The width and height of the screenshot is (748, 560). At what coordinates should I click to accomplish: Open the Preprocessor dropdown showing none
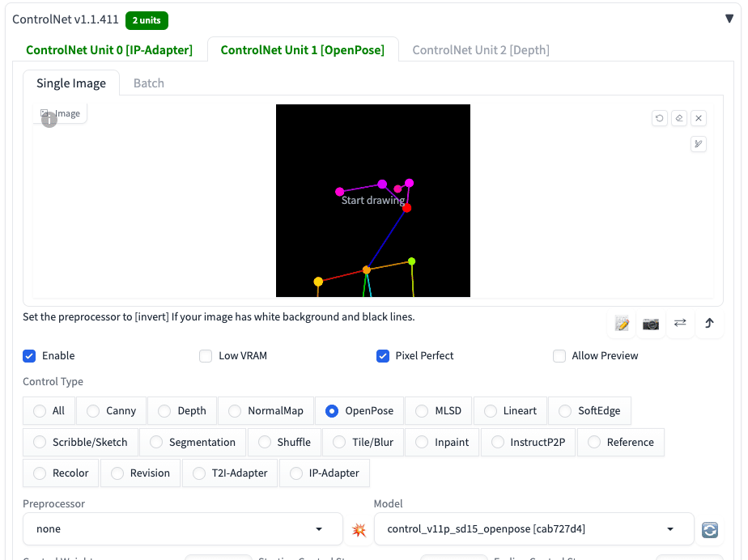click(183, 529)
